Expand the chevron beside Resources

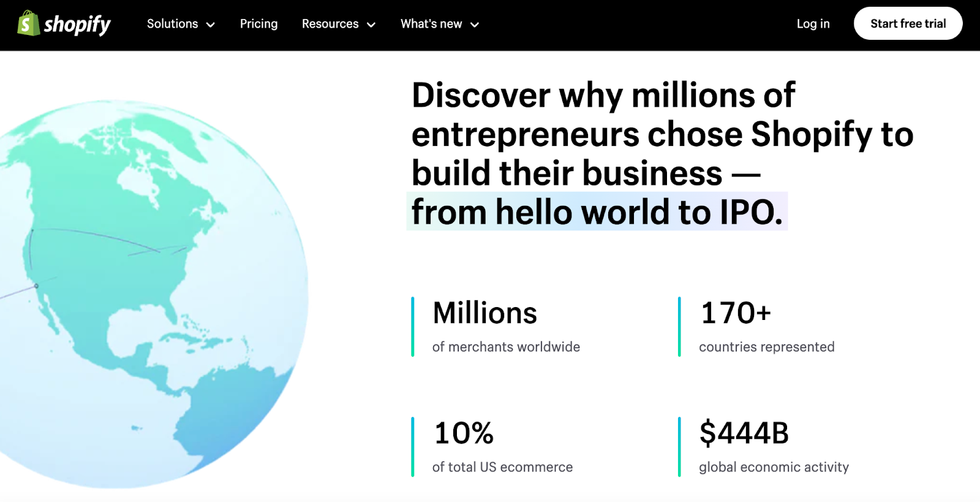371,25
